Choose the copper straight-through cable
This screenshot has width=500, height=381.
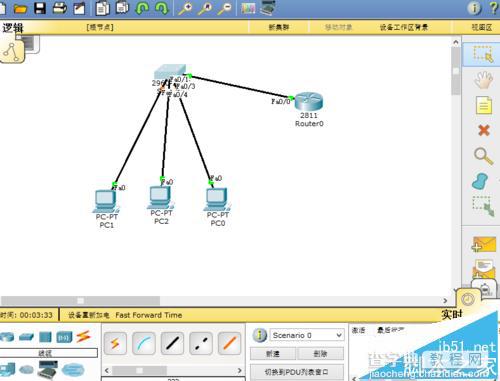[x=172, y=343]
